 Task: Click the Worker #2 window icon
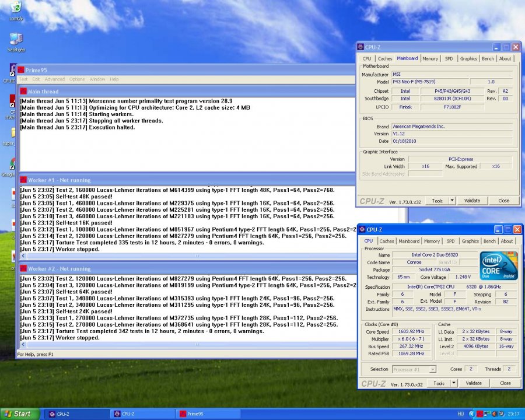(23, 268)
